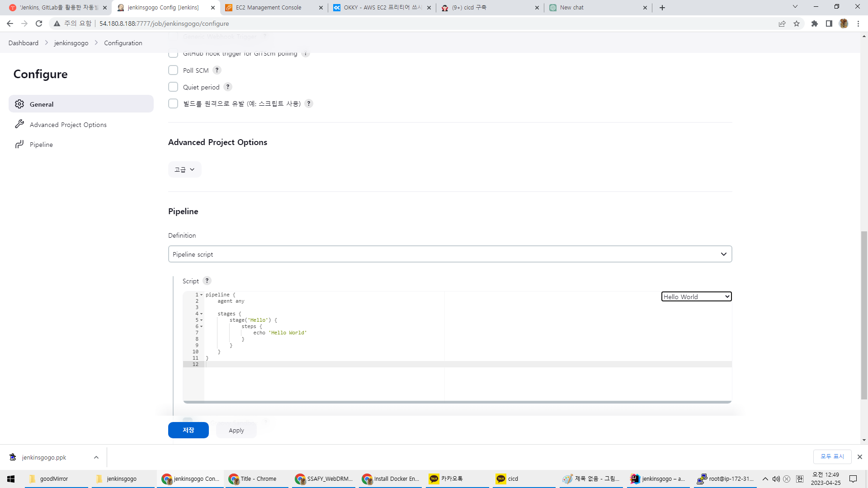Screen dimensions: 868x488
Task: Click the blue 저장 save button
Action: click(x=188, y=430)
